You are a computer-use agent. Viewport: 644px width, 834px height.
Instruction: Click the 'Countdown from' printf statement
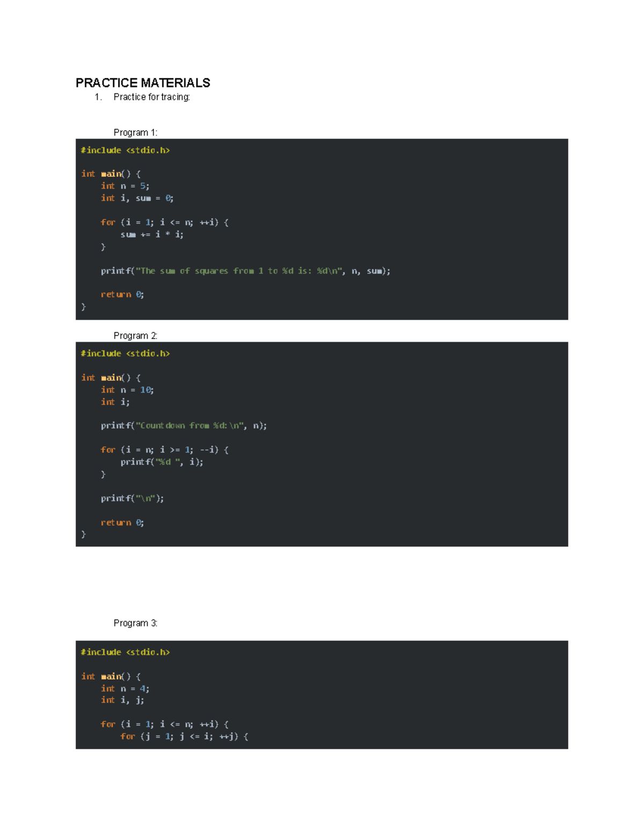184,426
